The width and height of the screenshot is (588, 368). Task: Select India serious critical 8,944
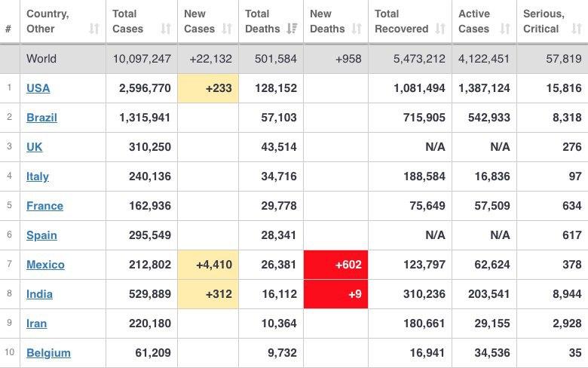point(567,294)
